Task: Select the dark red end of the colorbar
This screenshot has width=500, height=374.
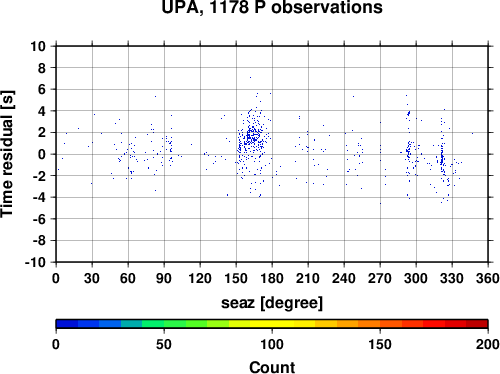Action: [477, 324]
